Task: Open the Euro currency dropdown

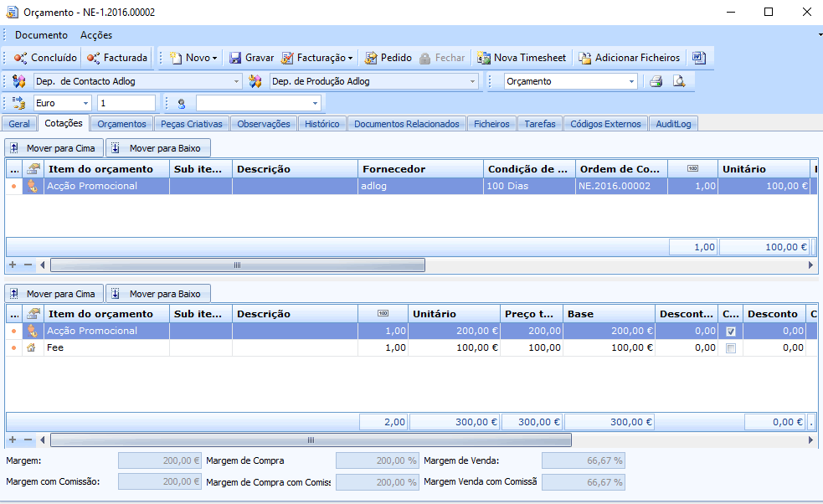Action: click(86, 103)
